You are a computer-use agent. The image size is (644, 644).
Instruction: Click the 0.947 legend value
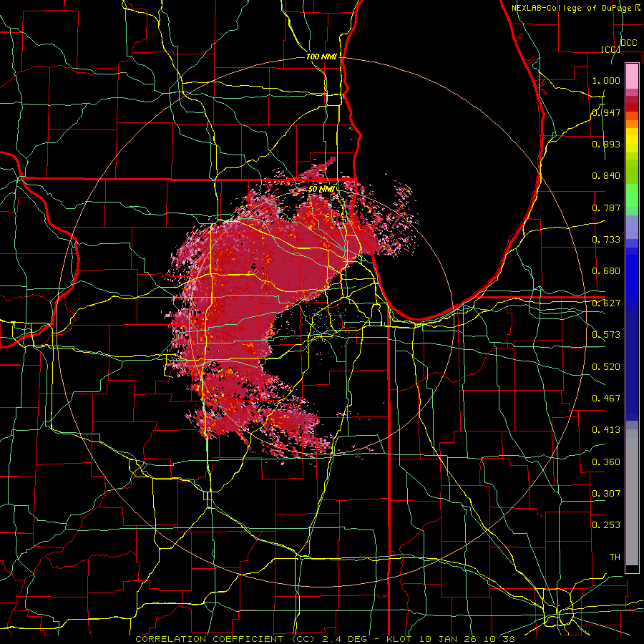(606, 112)
